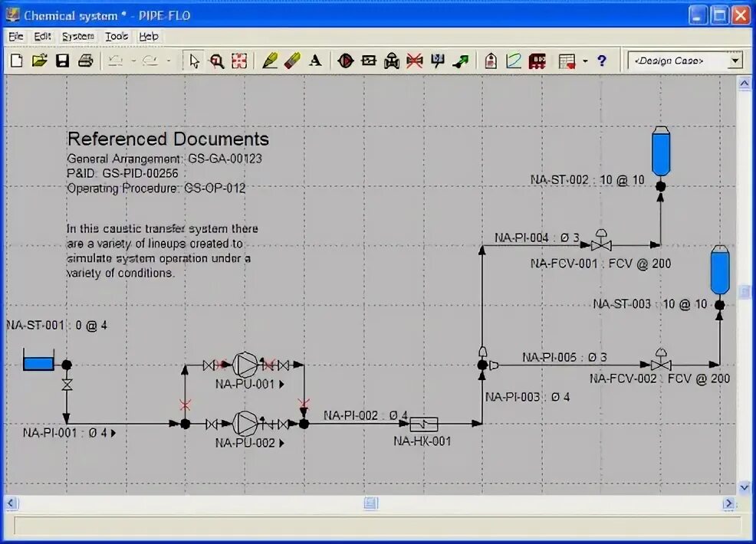Close the PIPE-FLO window

(741, 15)
